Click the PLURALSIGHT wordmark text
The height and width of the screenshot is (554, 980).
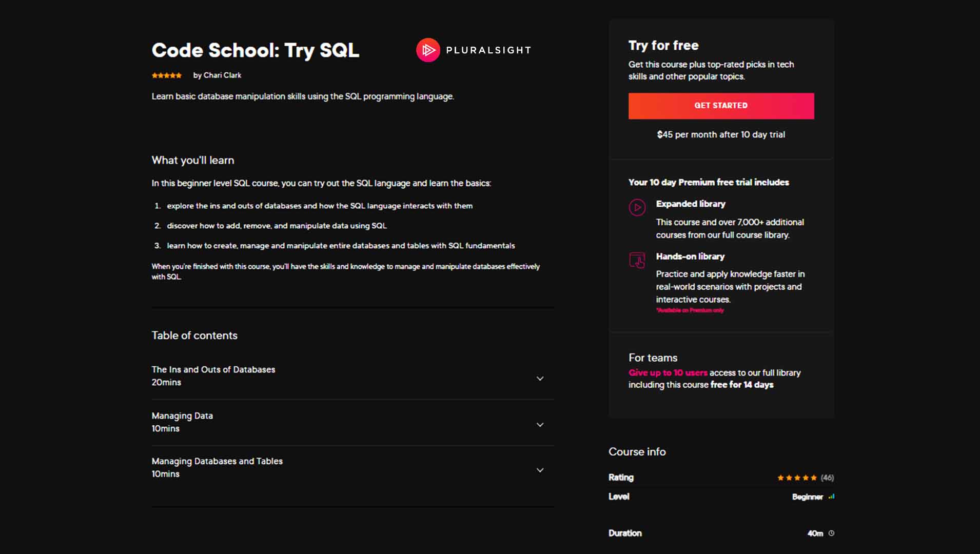(488, 50)
